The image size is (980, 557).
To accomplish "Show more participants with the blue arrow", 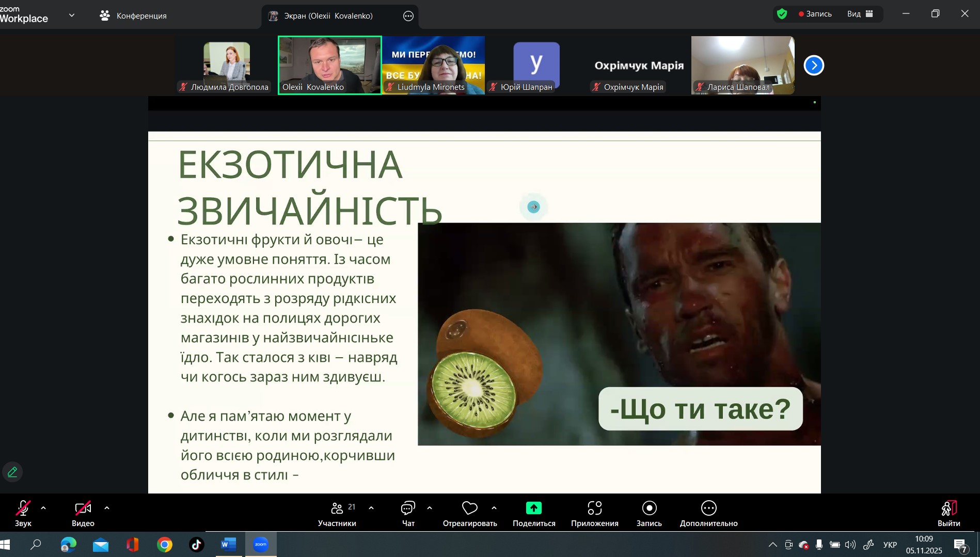I will point(814,66).
